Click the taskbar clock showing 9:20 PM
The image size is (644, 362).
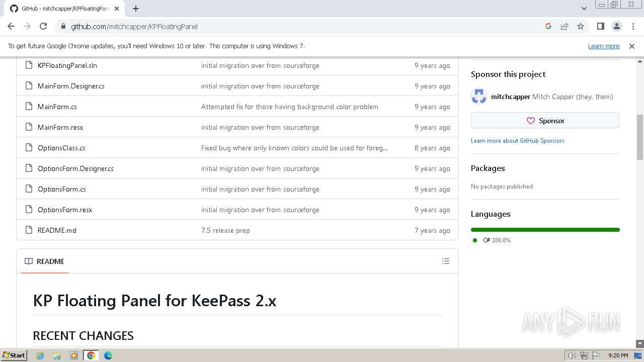pos(618,355)
